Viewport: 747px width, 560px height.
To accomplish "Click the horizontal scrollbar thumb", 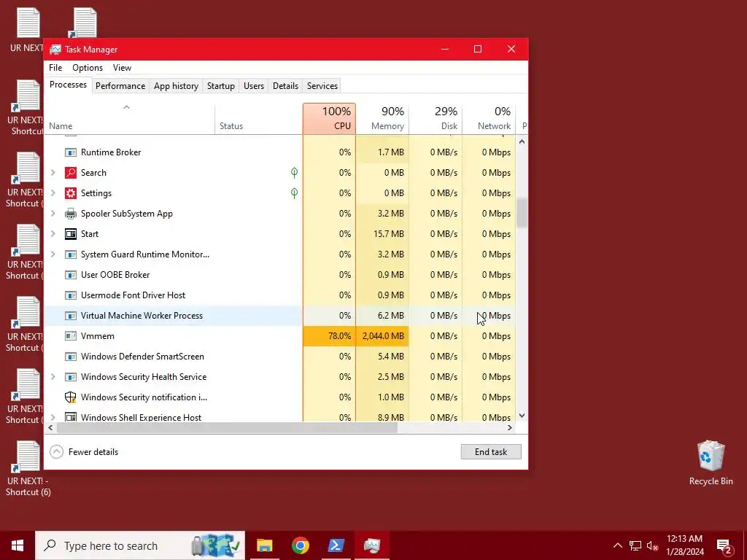I will (227, 427).
